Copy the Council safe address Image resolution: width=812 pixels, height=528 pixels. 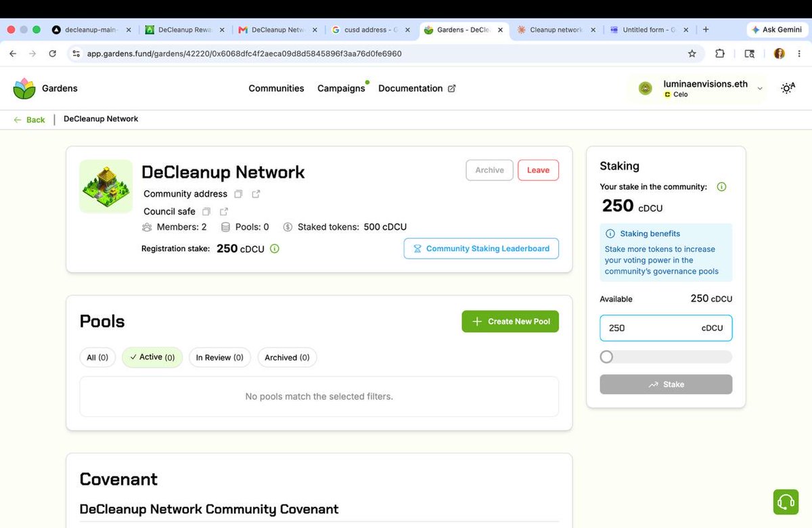[206, 212]
